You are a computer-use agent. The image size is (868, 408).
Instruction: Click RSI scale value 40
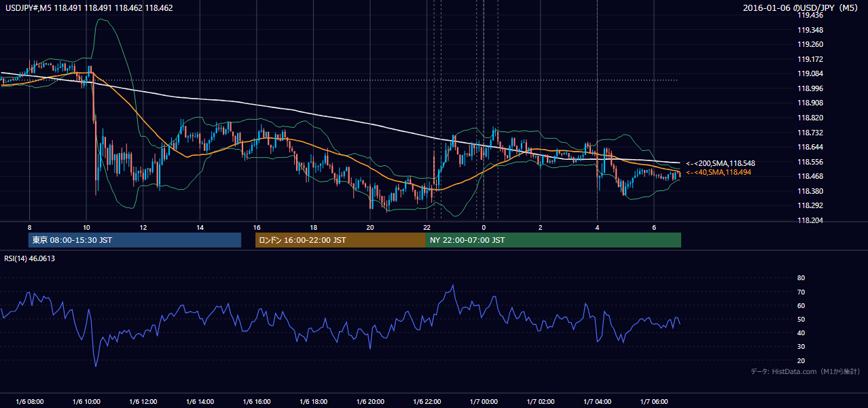tap(801, 333)
